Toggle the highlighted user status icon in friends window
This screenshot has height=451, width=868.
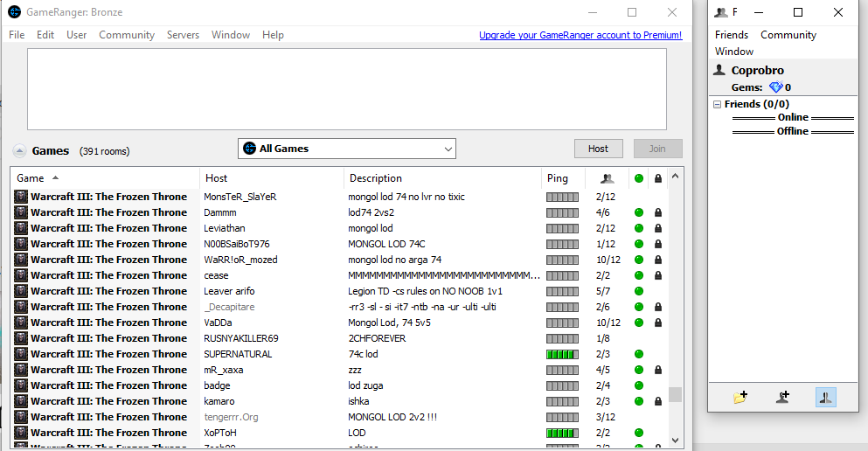(826, 398)
